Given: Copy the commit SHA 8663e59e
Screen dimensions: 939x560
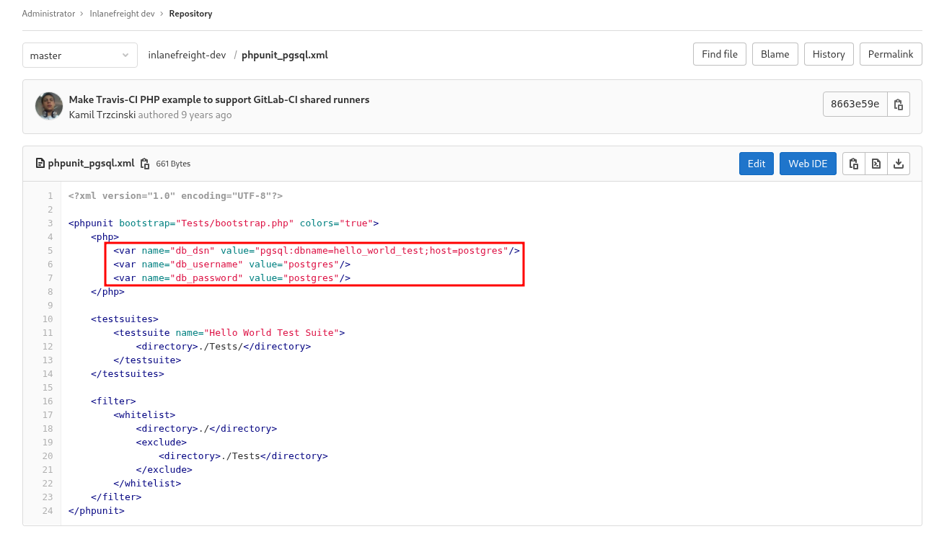Looking at the screenshot, I should tap(899, 104).
